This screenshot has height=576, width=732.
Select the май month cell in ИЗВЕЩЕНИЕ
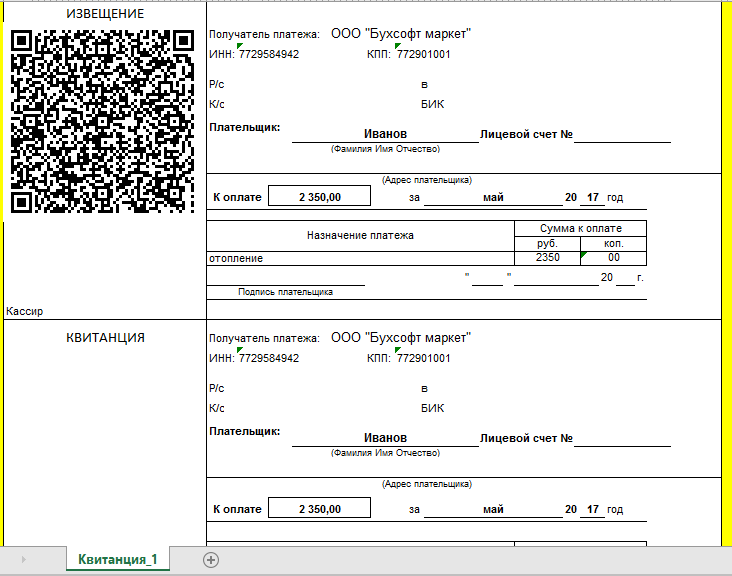point(493,197)
